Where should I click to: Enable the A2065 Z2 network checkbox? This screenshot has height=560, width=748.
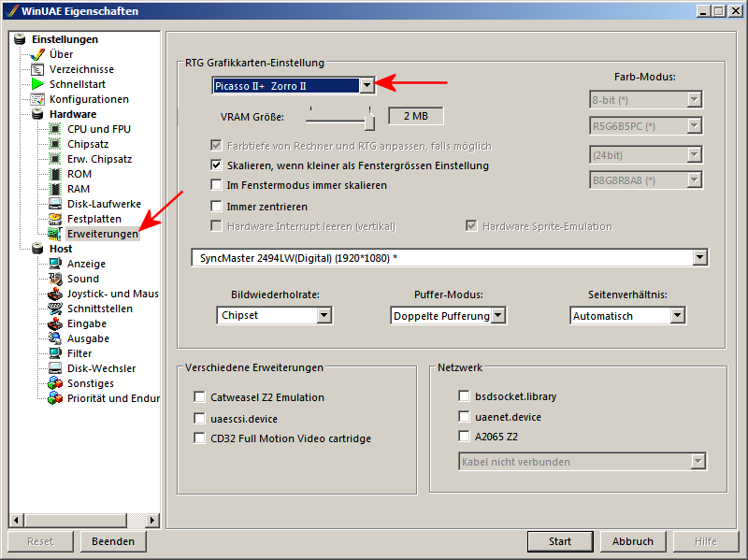pyautogui.click(x=464, y=436)
